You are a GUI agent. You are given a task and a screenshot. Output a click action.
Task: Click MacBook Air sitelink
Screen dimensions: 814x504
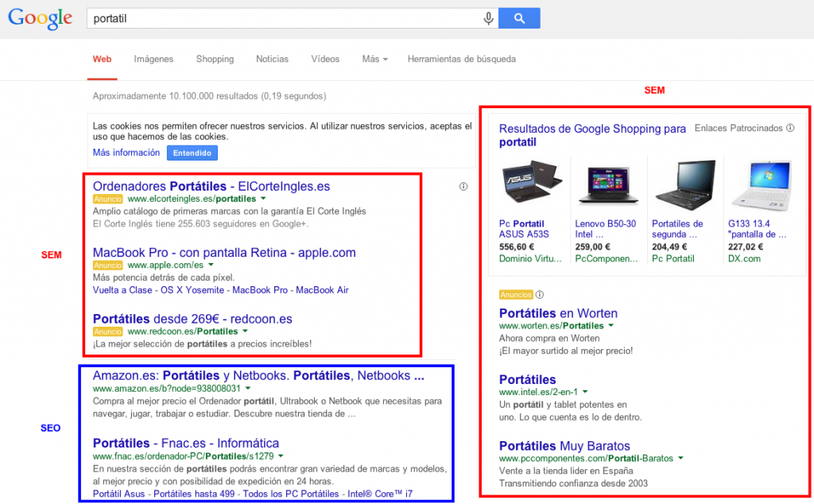322,290
